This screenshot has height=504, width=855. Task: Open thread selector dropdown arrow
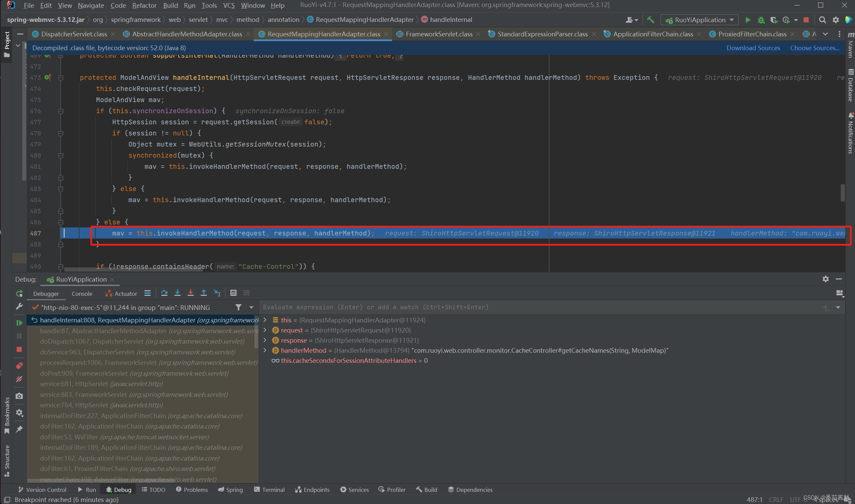point(251,307)
